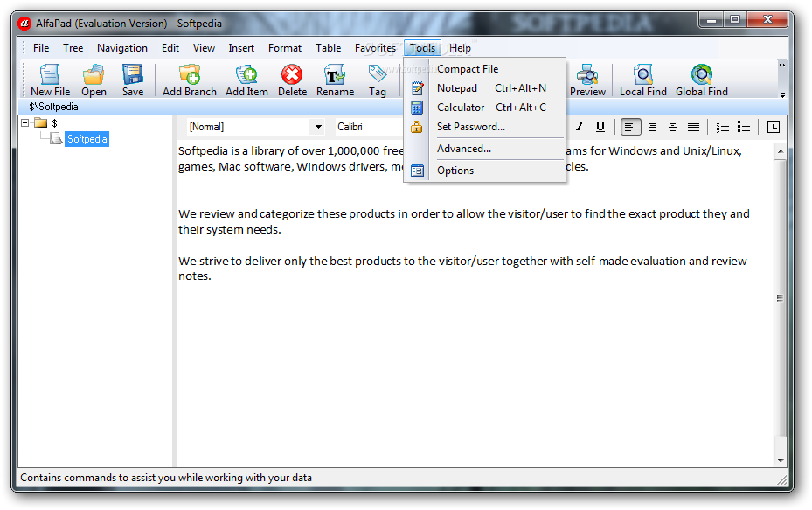Choose Advanced... from the Tools menu

pyautogui.click(x=484, y=149)
